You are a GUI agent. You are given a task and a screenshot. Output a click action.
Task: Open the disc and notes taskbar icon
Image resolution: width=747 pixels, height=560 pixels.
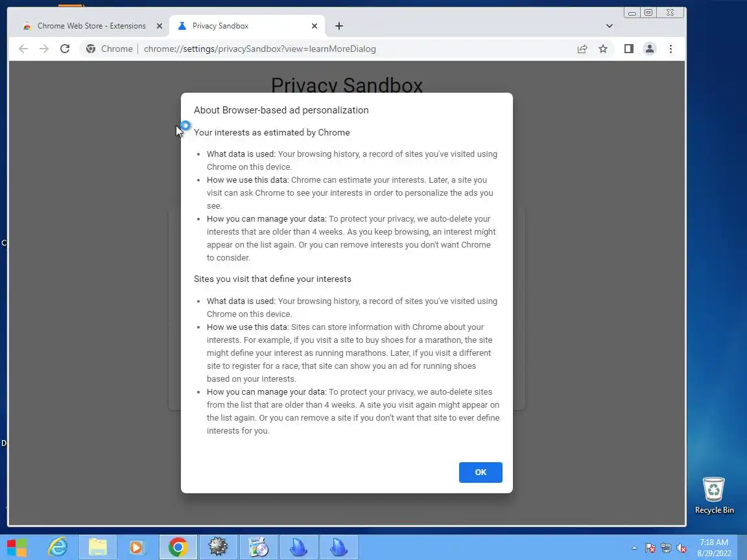(x=258, y=547)
